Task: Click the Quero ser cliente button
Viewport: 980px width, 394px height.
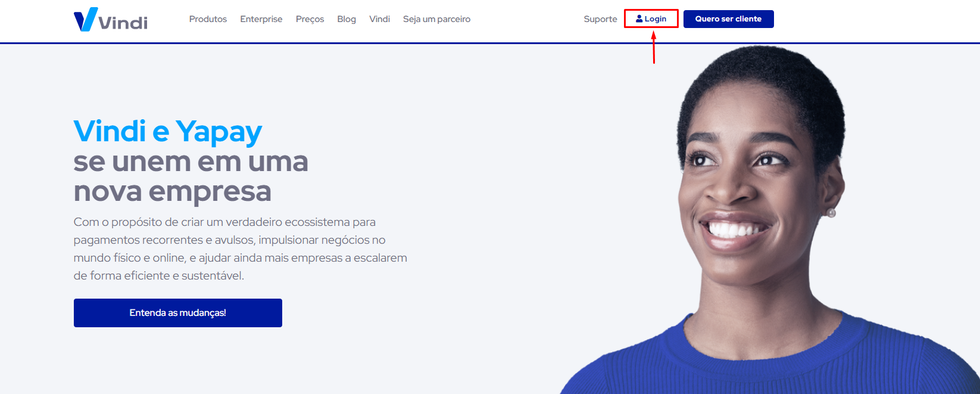Action: point(729,19)
